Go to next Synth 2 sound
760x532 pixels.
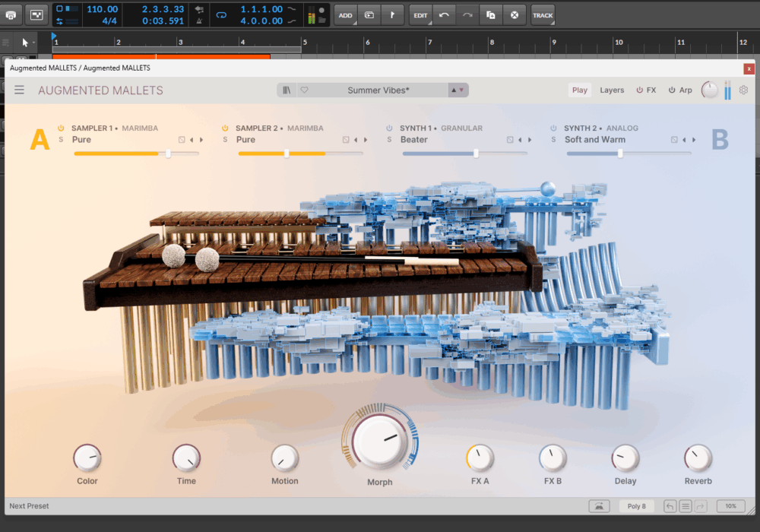[694, 140]
